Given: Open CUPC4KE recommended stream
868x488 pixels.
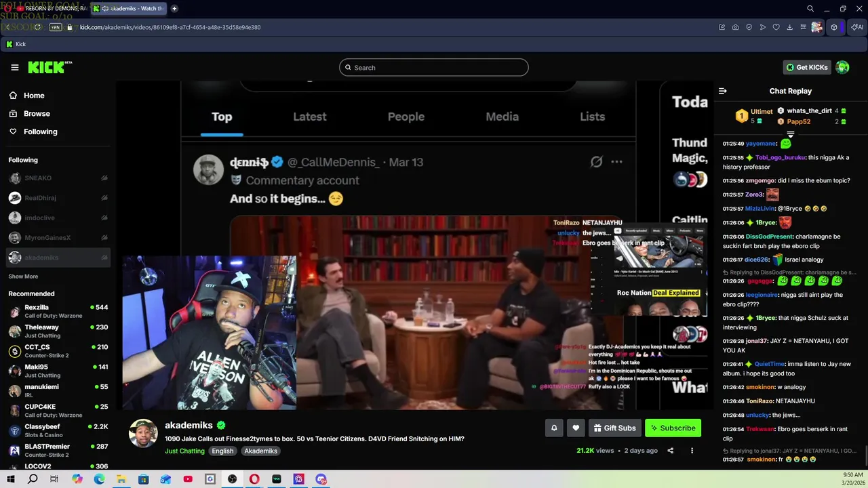Looking at the screenshot, I should coord(58,411).
